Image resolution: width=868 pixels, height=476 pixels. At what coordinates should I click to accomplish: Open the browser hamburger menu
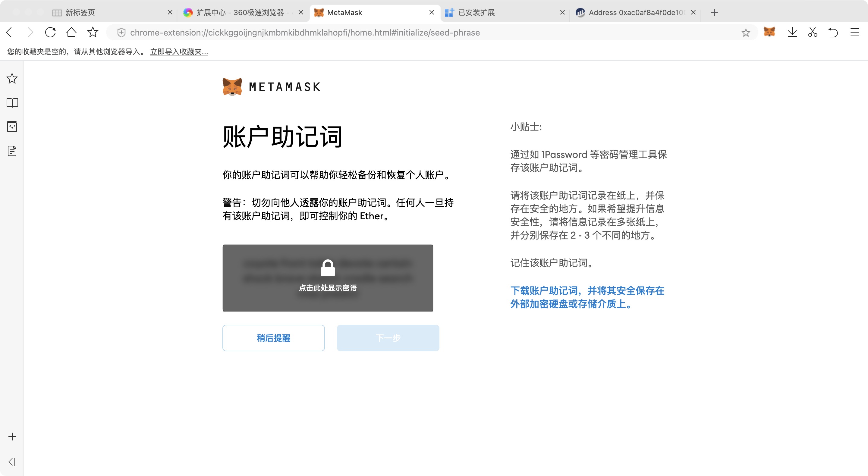[854, 32]
